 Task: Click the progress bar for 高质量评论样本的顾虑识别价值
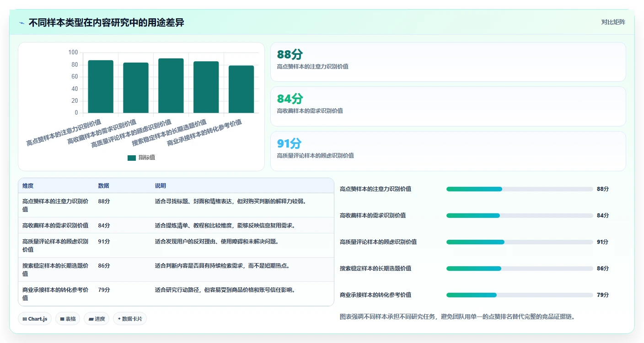[x=520, y=242]
